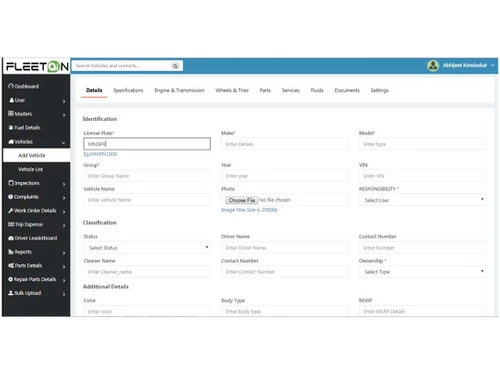Click the Choose File button
The width and height of the screenshot is (500, 375).
pos(242,200)
